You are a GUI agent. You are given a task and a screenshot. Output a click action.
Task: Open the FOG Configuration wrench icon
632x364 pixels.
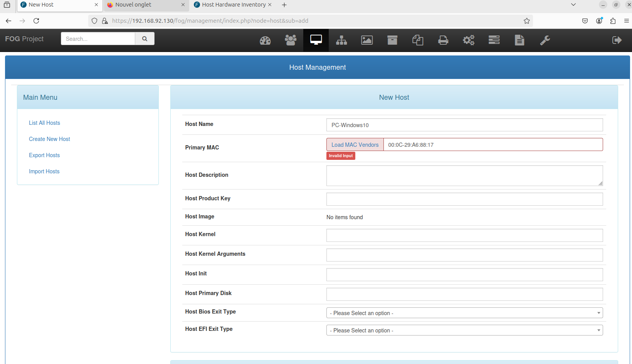coord(545,40)
